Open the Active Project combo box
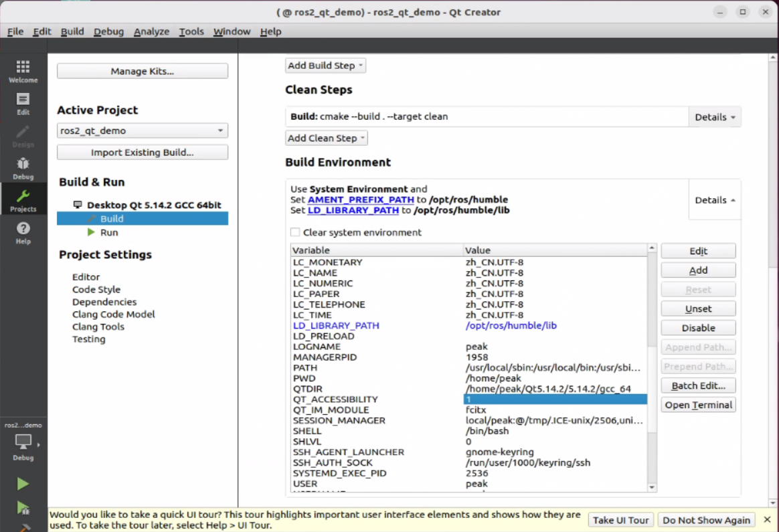 (143, 130)
